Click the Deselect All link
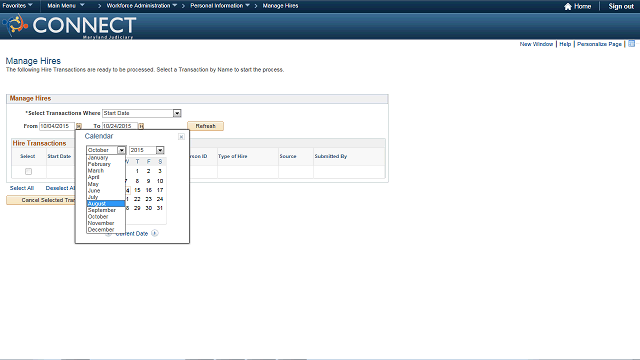640x360 pixels. pyautogui.click(x=60, y=188)
